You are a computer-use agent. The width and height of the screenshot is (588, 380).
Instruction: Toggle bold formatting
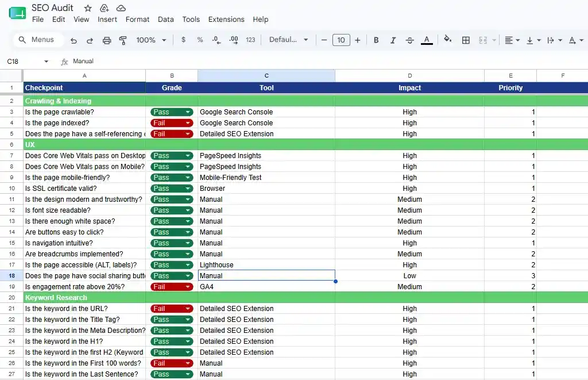(x=376, y=40)
